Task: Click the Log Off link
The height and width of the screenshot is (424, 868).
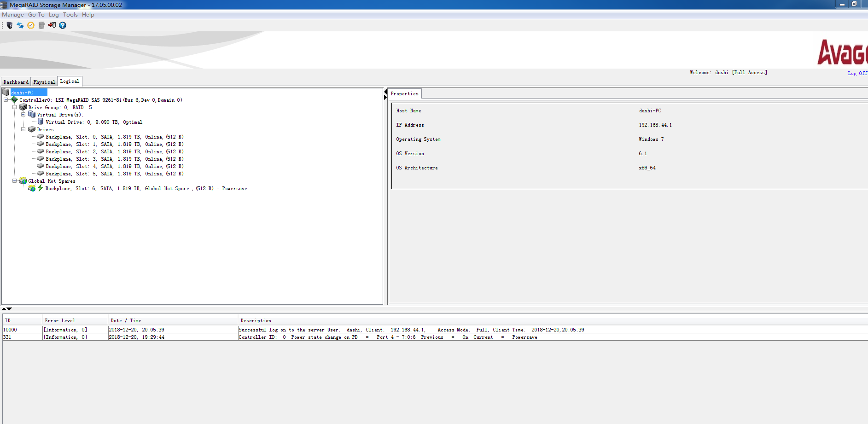Action: pos(857,73)
